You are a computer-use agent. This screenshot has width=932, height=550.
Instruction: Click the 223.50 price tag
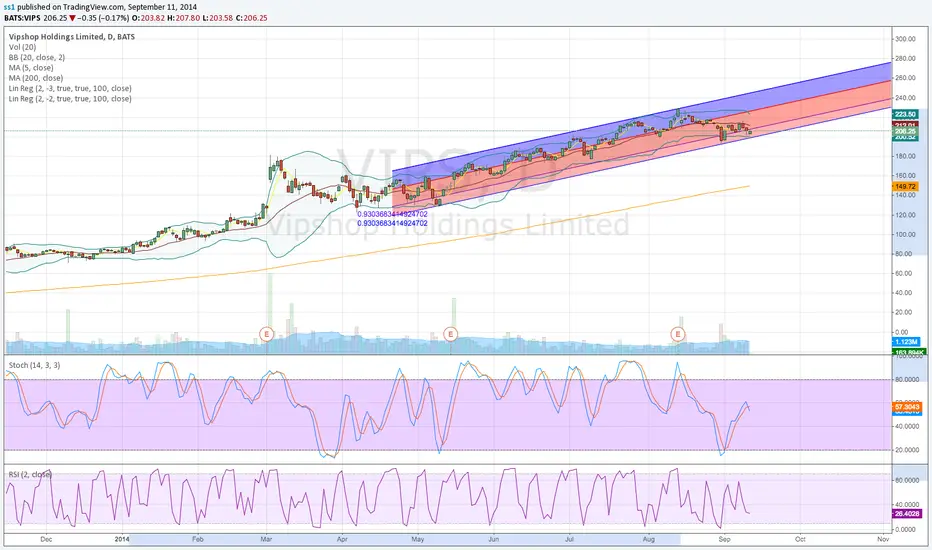pos(906,114)
